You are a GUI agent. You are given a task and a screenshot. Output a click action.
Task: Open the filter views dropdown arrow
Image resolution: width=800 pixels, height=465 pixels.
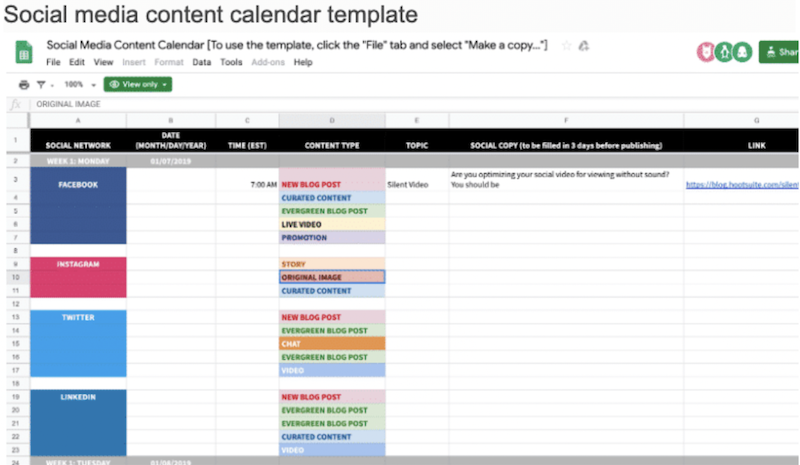pyautogui.click(x=52, y=86)
